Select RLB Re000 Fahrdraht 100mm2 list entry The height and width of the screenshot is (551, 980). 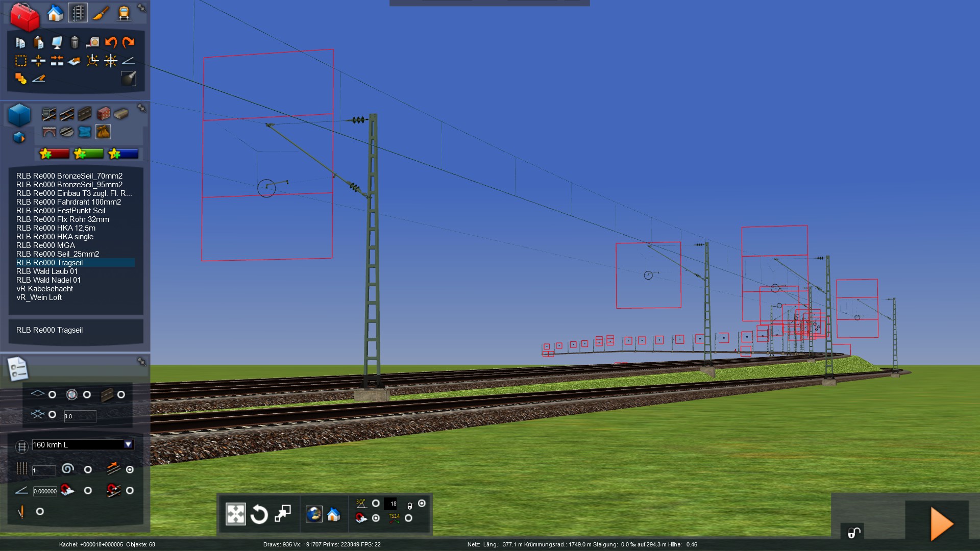click(x=68, y=202)
